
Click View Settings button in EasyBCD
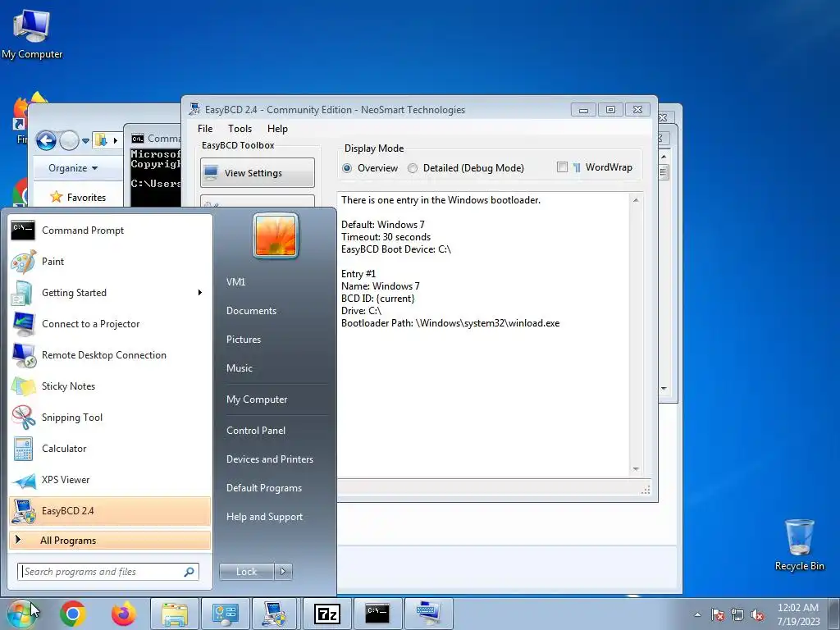(x=257, y=172)
